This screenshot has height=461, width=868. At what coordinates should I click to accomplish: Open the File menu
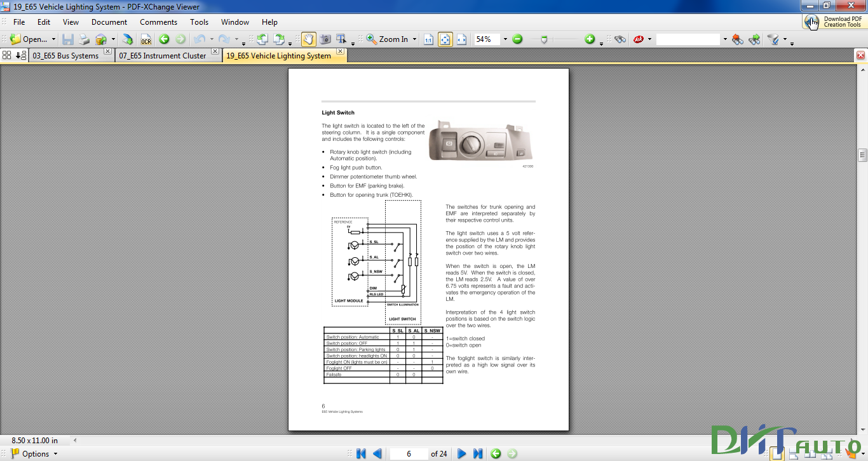coord(19,22)
